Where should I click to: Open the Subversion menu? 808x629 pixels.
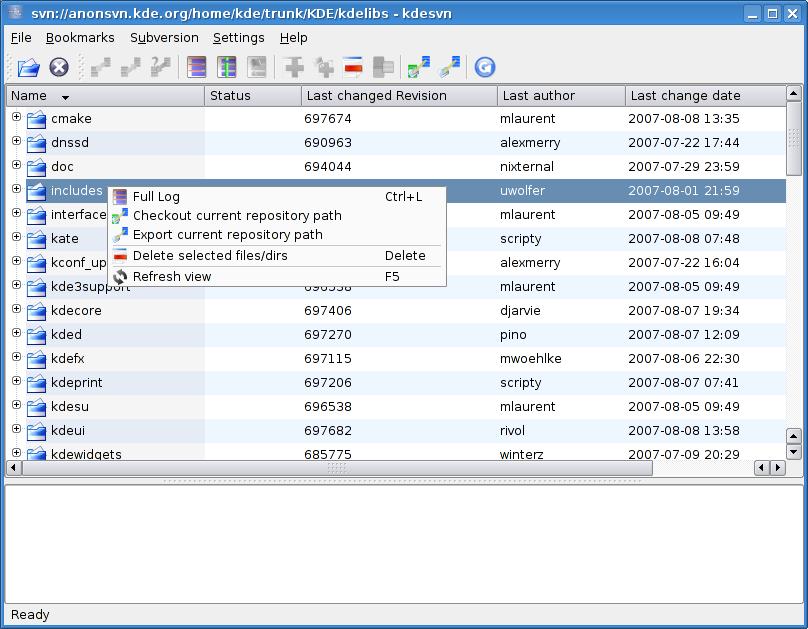pyautogui.click(x=164, y=38)
